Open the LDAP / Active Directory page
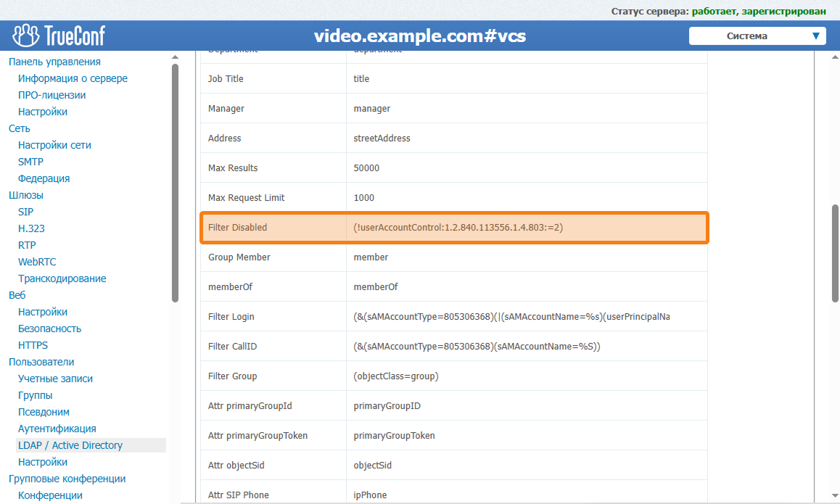840x504 pixels. [70, 445]
